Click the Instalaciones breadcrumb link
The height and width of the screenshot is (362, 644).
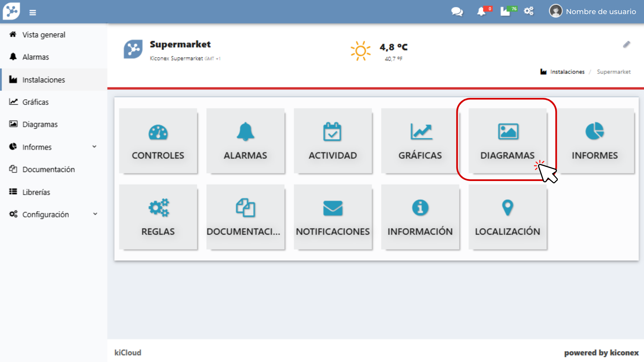point(567,72)
